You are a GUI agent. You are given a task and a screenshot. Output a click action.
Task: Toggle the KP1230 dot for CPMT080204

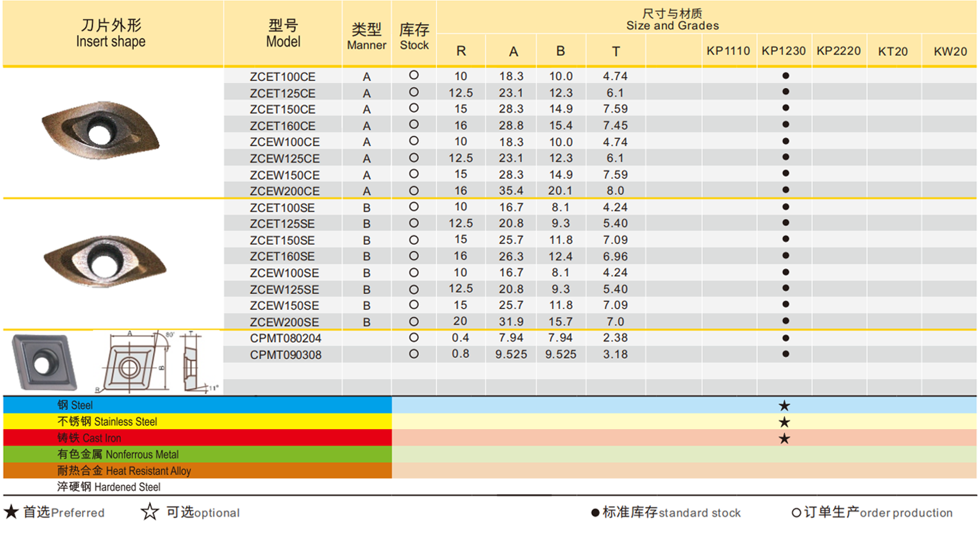785,338
